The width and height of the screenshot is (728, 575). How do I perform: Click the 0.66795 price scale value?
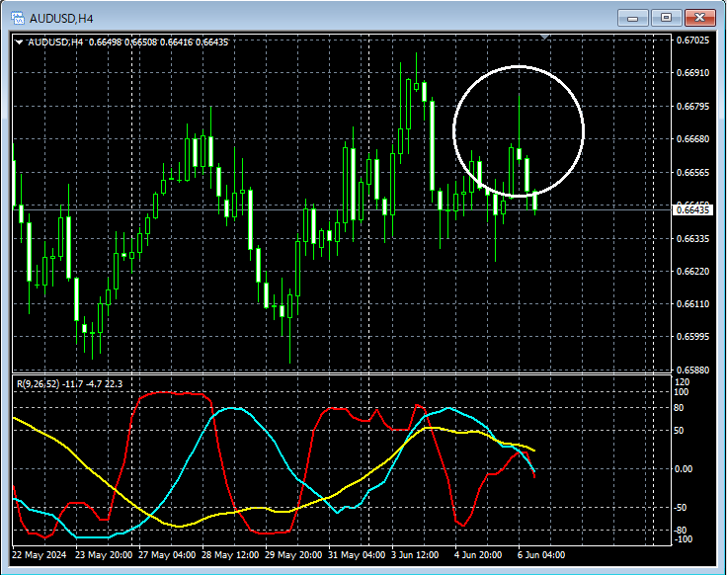tap(692, 107)
